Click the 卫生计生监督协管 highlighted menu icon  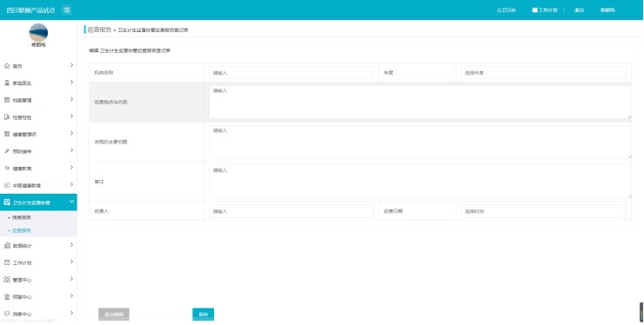point(7,202)
